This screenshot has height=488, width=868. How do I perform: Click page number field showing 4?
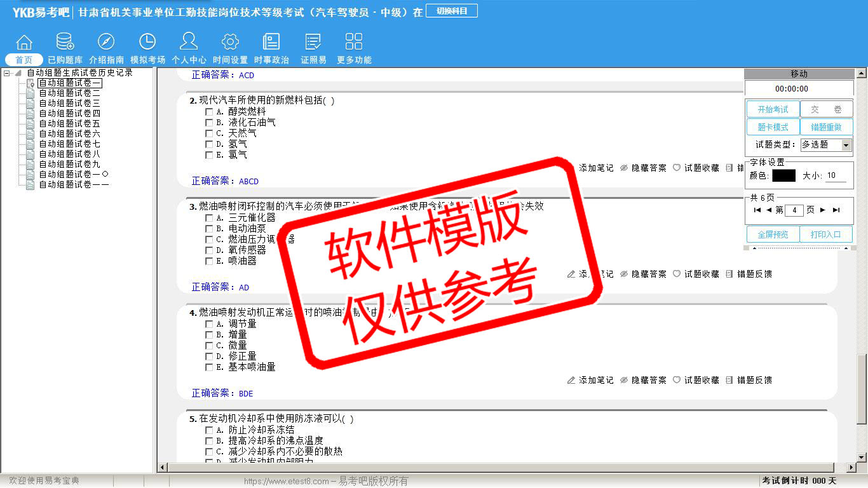click(x=794, y=210)
